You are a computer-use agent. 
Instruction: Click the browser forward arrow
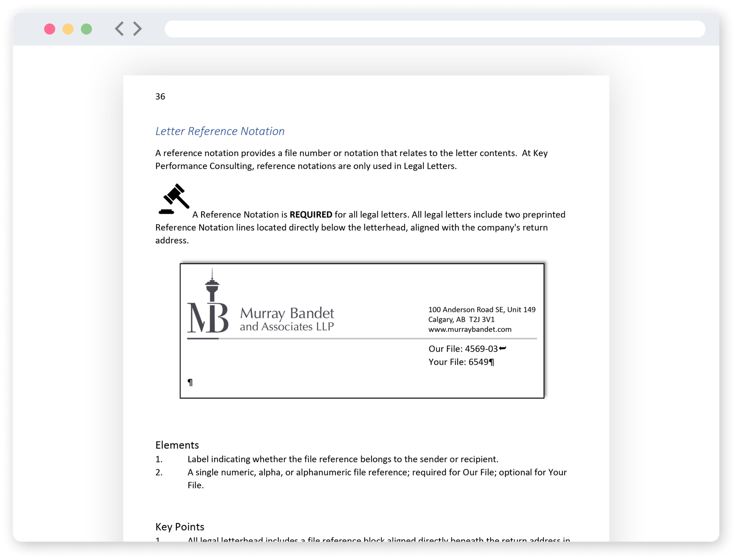(137, 29)
